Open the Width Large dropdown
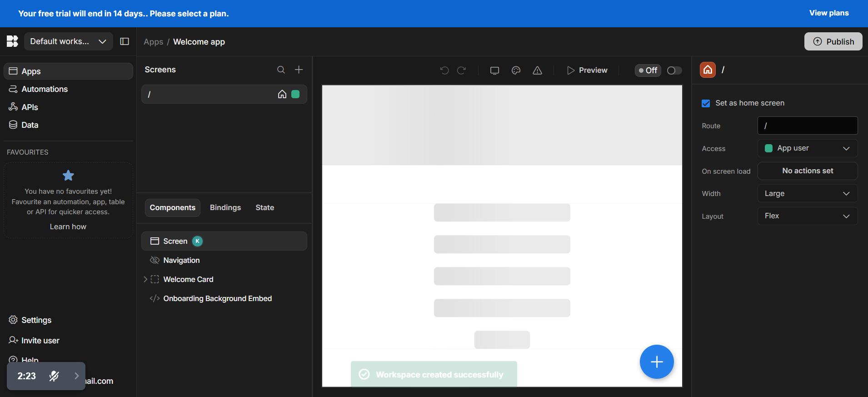This screenshot has height=397, width=868. pos(807,194)
